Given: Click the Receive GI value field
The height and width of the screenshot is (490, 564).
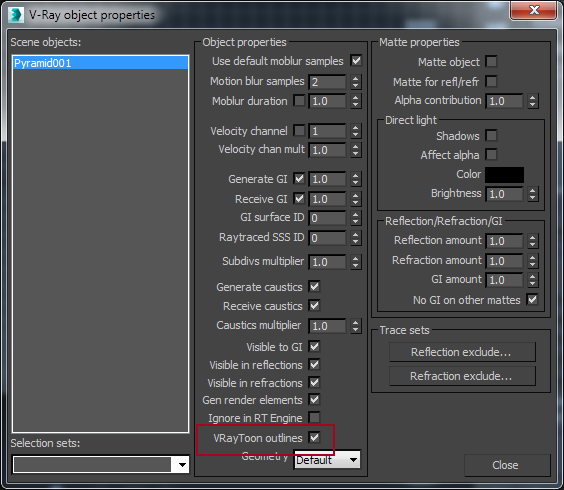Looking at the screenshot, I should 327,199.
